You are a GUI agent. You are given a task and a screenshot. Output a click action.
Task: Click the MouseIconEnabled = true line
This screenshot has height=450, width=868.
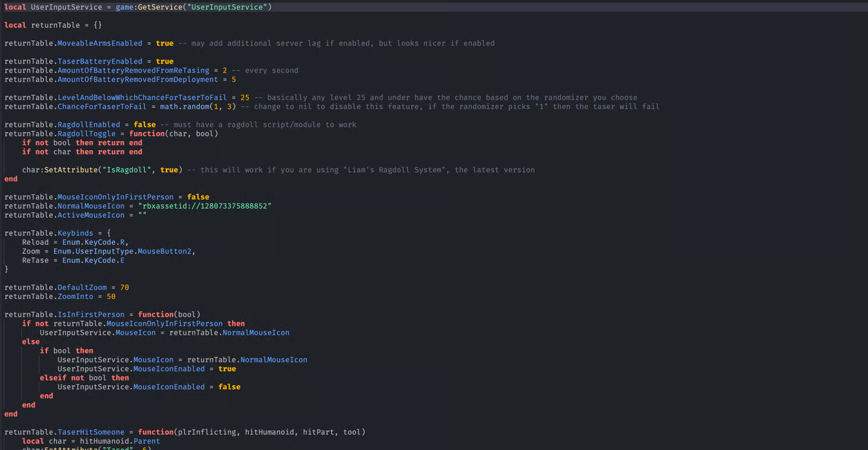(146, 369)
